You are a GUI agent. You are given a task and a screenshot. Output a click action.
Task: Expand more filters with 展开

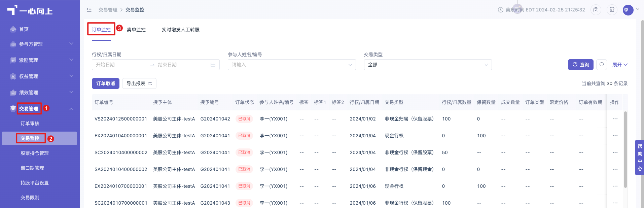[620, 65]
